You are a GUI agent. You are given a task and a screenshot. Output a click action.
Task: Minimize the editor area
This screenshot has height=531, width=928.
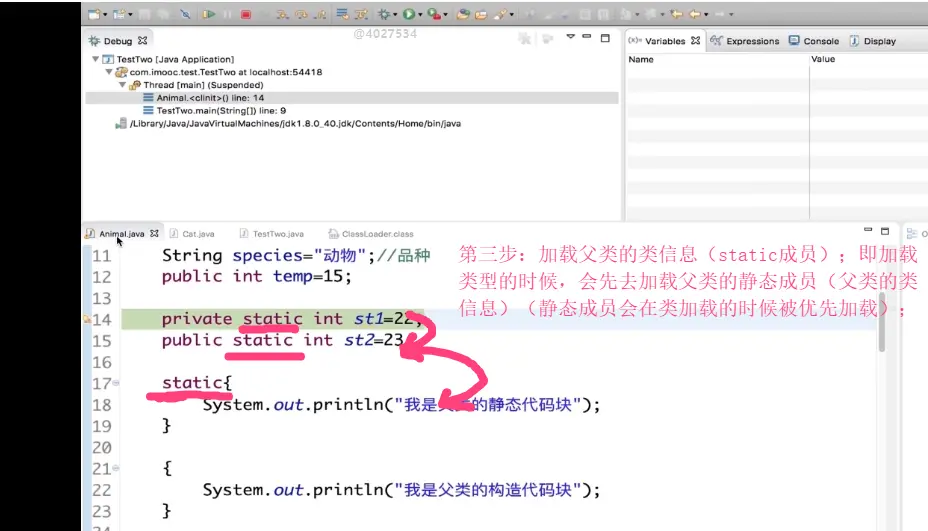(x=868, y=230)
